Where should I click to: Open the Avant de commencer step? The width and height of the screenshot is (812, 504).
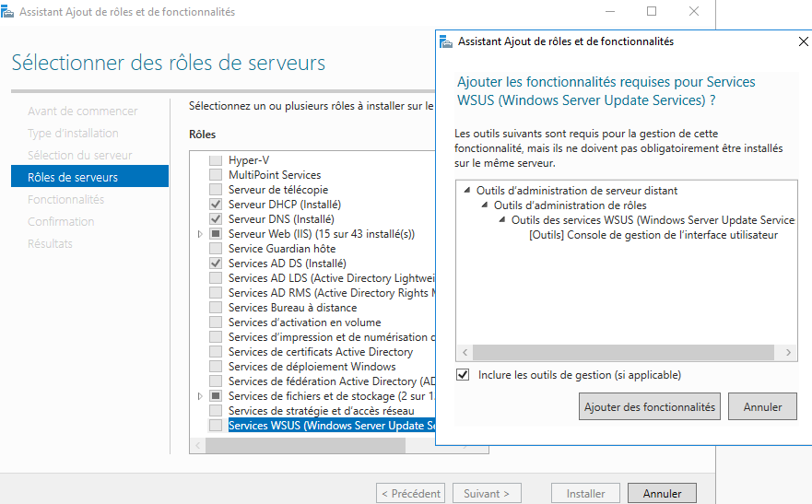[82, 111]
